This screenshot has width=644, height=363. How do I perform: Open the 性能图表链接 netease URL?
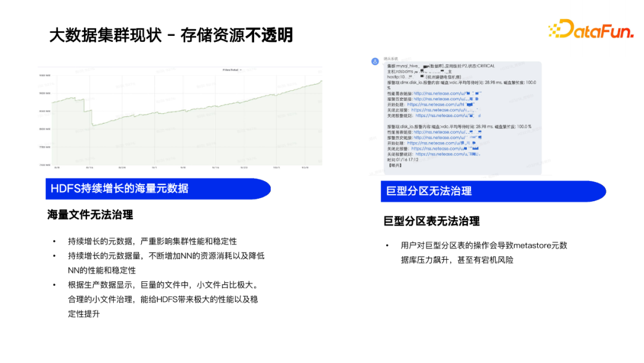click(438, 93)
